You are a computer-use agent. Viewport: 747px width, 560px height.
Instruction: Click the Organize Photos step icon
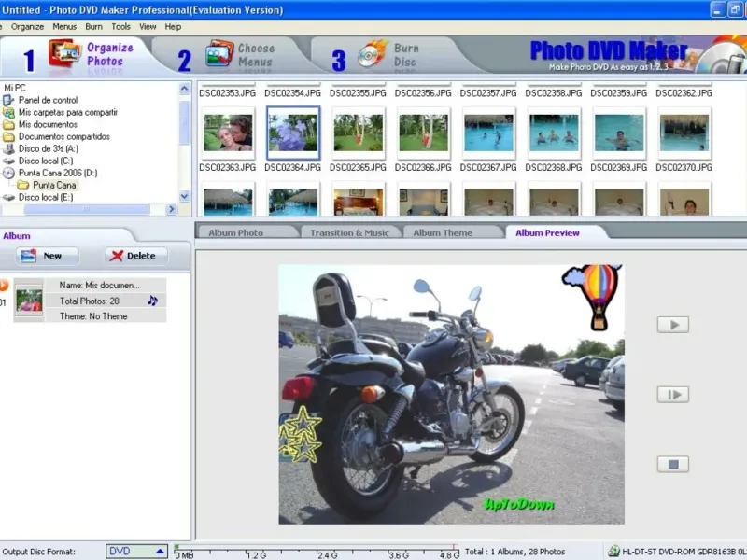64,55
